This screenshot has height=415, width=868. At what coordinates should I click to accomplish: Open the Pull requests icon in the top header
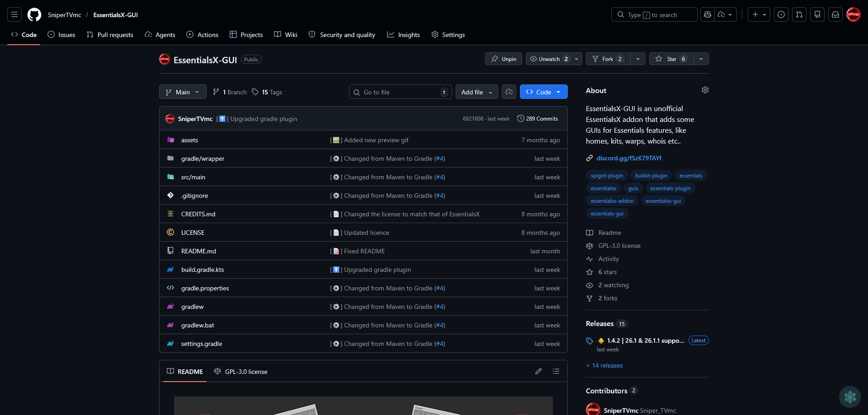799,14
